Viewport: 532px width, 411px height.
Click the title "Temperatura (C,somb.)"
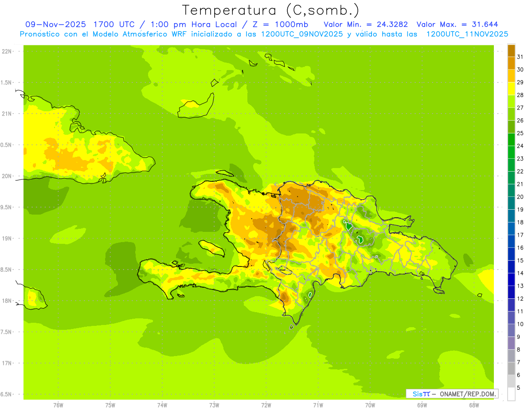click(x=271, y=10)
